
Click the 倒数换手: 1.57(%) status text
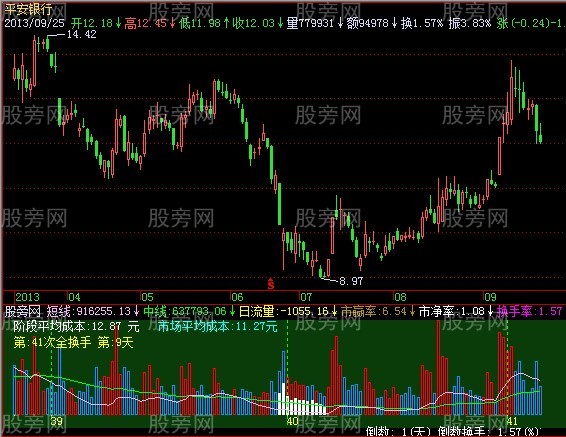(x=490, y=431)
